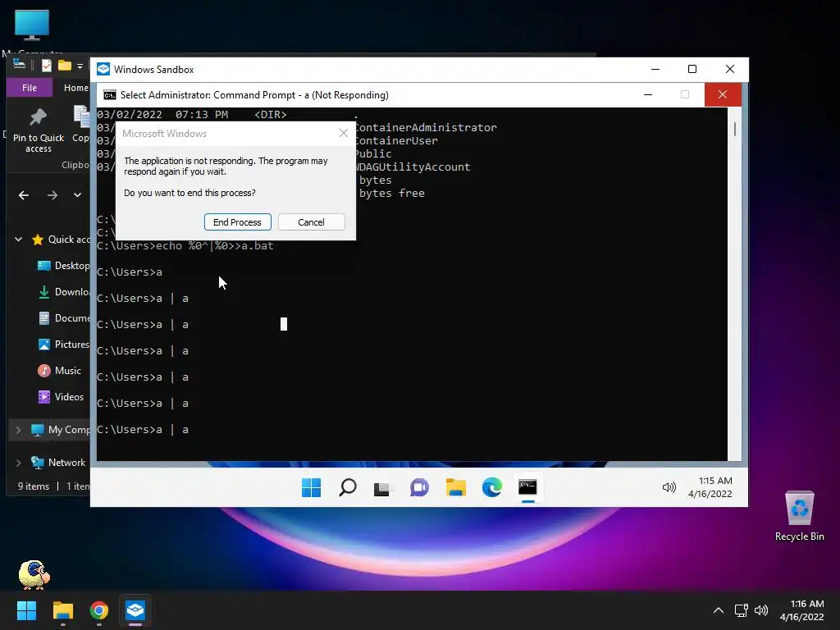Image resolution: width=840 pixels, height=630 pixels.
Task: Open File tab in File Explorer
Action: (30, 88)
